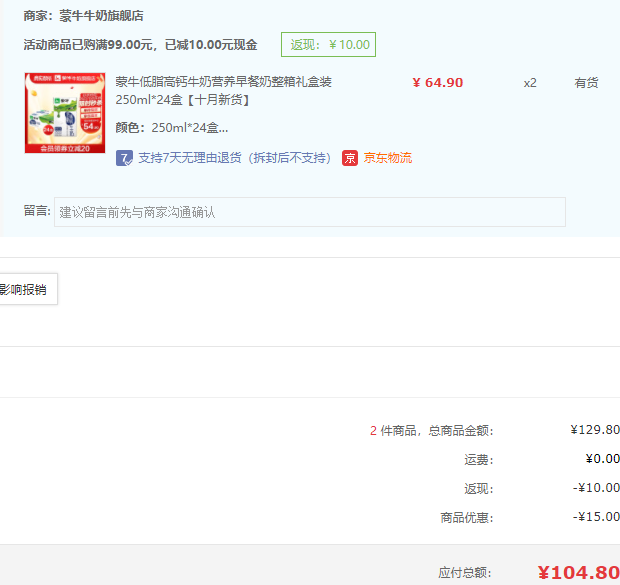Click the 京东物流 link
620x585 pixels.
coord(388,158)
